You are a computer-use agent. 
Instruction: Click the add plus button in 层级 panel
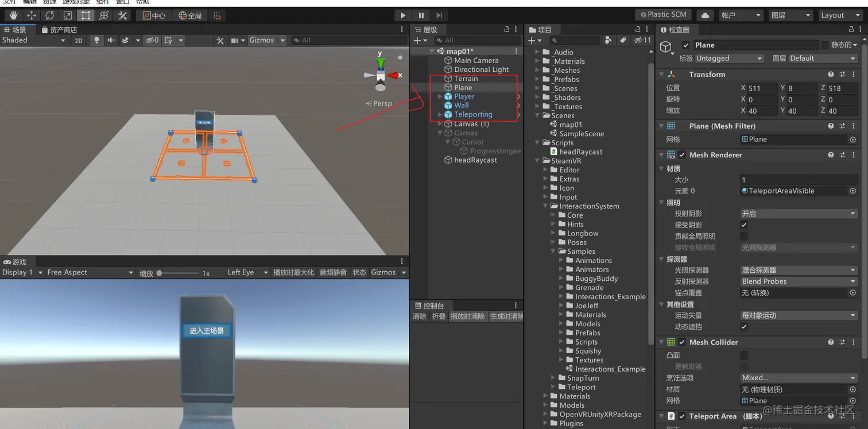(x=417, y=40)
